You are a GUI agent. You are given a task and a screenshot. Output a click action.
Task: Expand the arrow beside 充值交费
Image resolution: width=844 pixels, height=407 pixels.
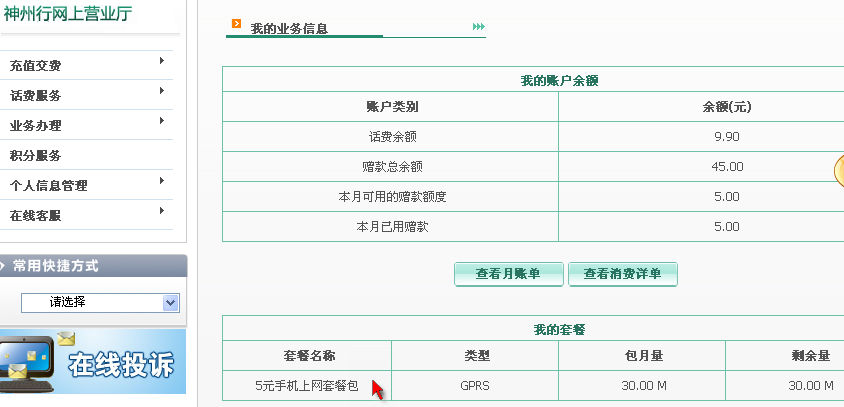coord(161,62)
